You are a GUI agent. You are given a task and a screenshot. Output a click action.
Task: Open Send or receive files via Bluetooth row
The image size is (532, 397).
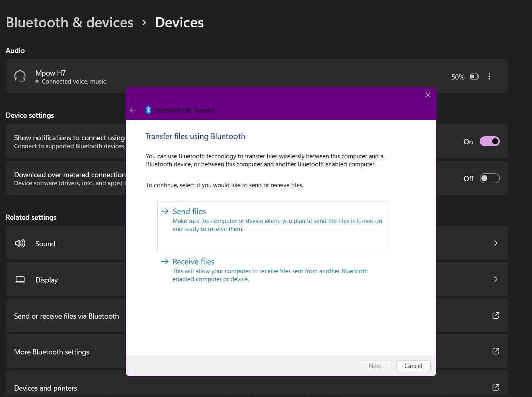(x=66, y=316)
